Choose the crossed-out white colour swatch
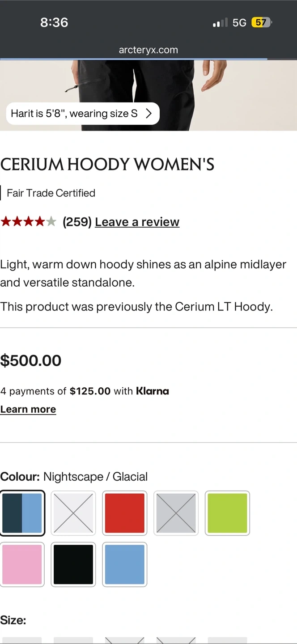Screen dimensions: 297x644 click(x=73, y=513)
